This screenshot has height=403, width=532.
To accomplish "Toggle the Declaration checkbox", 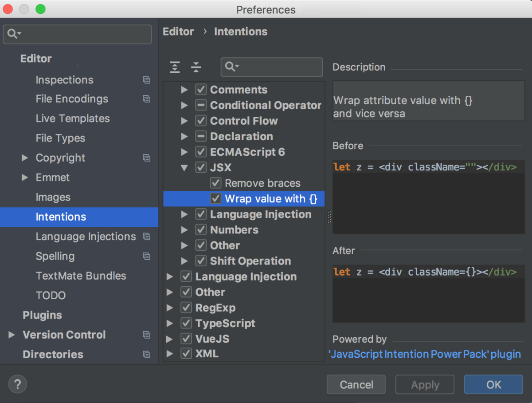I will 201,136.
